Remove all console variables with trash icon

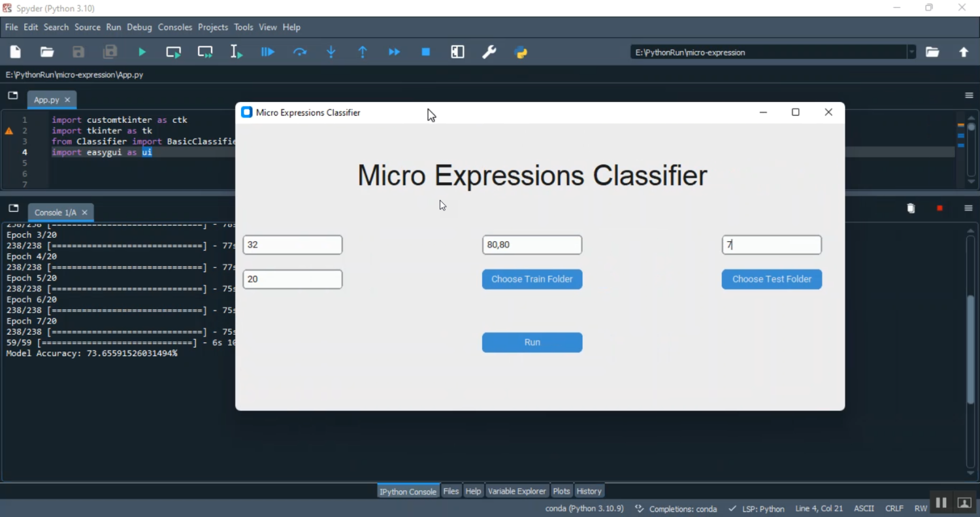coord(911,208)
